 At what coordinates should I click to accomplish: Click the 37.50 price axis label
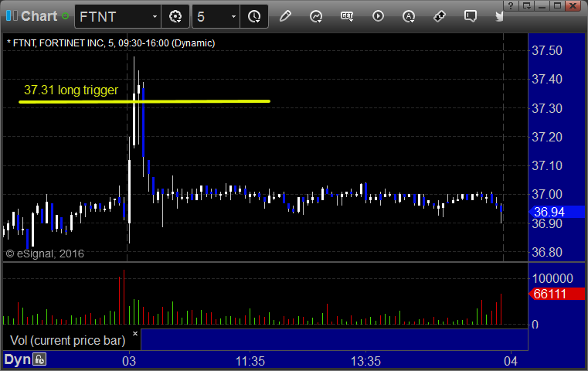click(547, 50)
